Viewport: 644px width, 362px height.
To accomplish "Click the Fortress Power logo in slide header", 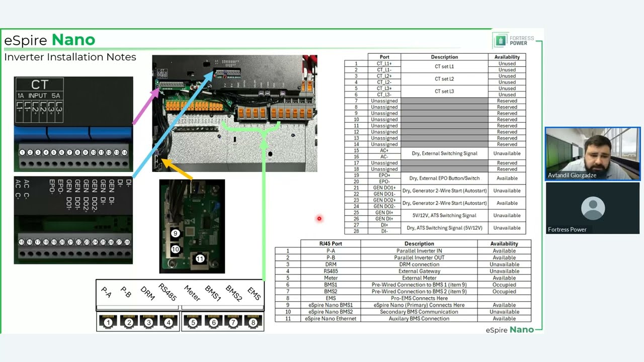I will click(513, 40).
